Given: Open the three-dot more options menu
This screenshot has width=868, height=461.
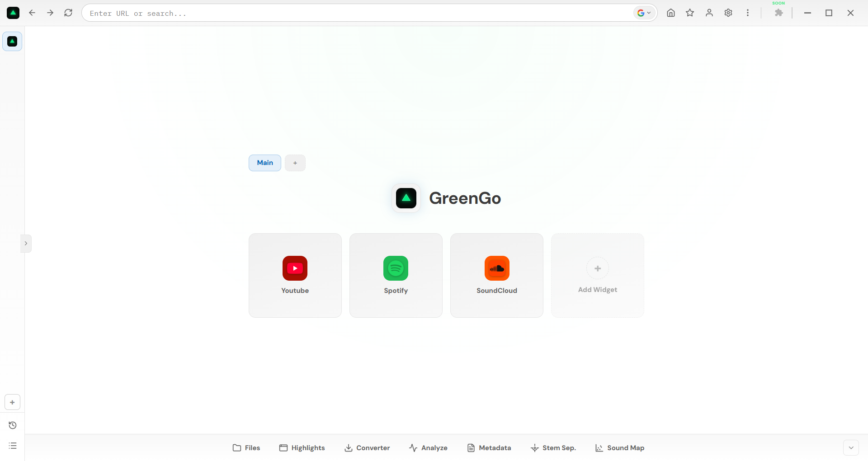Looking at the screenshot, I should point(748,13).
